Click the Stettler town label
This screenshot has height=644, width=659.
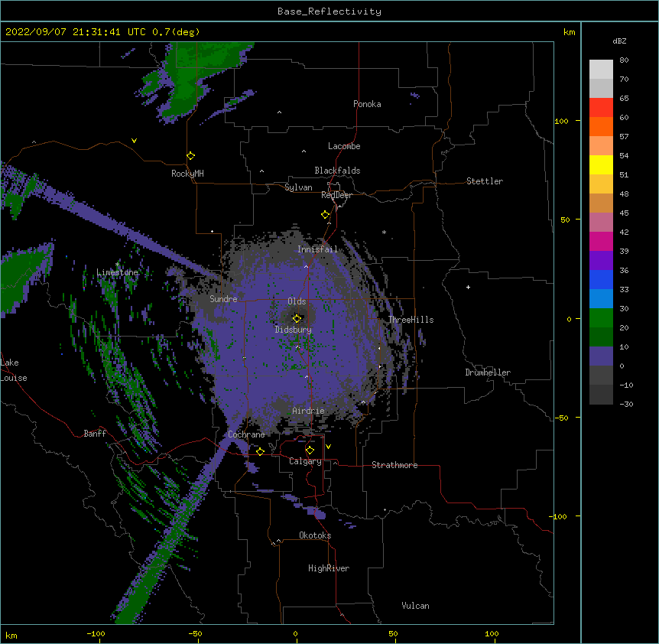[485, 181]
